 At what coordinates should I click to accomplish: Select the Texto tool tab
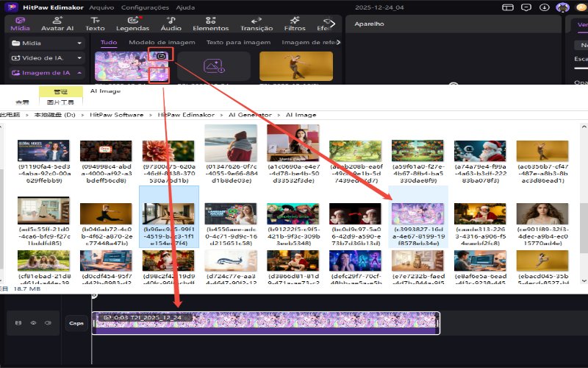point(95,24)
